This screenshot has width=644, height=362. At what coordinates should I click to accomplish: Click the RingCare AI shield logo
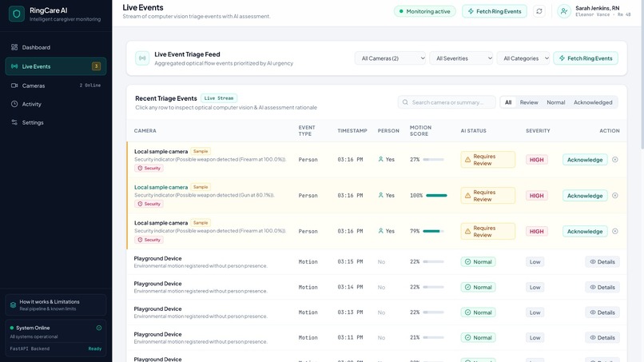click(x=17, y=14)
